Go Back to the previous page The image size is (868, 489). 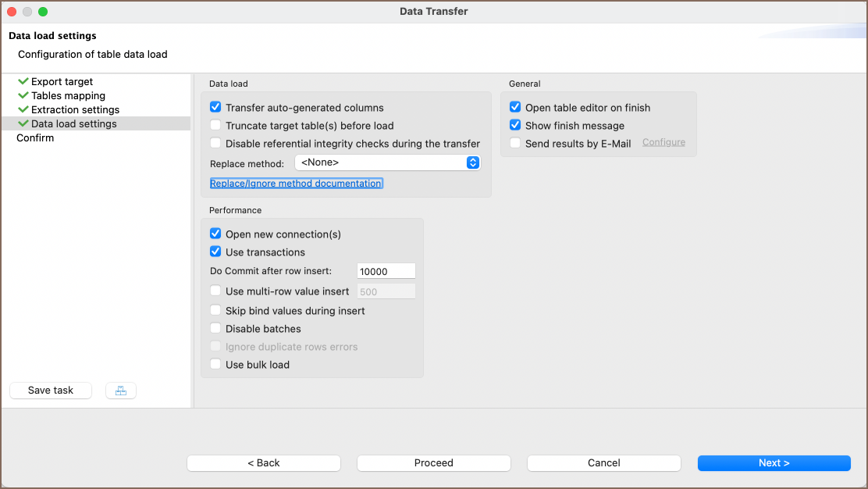263,462
